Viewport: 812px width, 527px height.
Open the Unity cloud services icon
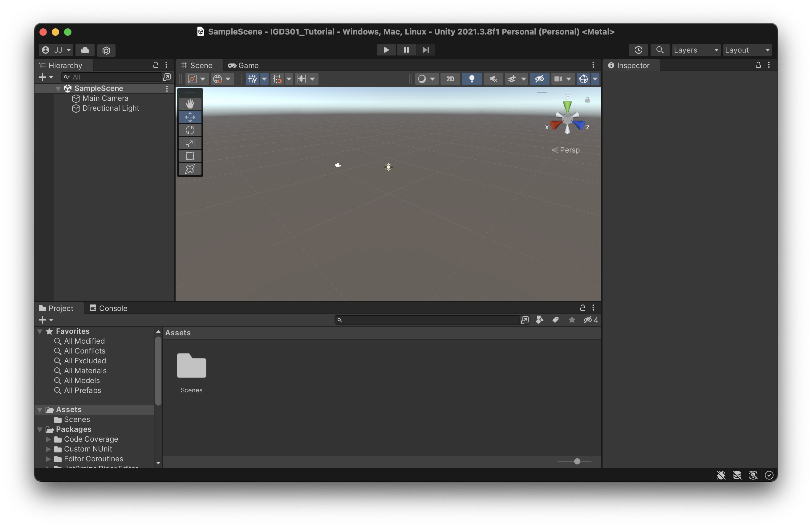[x=85, y=50]
